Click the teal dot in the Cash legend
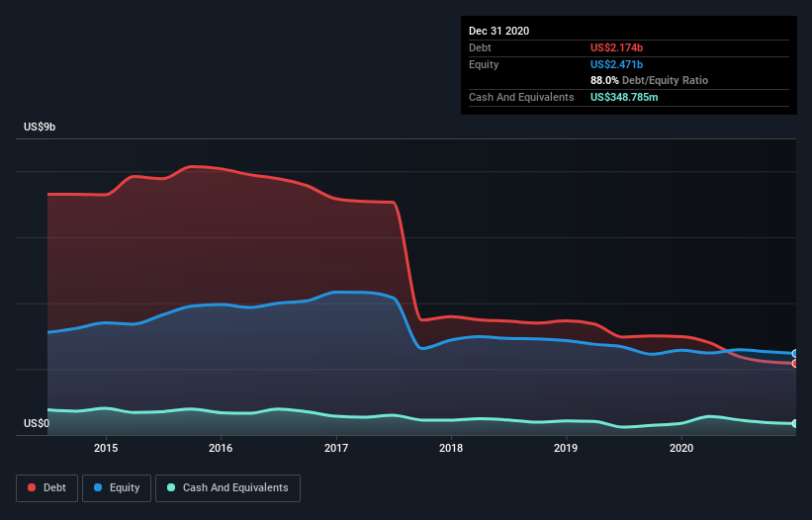The width and height of the screenshot is (812, 520). pos(171,487)
